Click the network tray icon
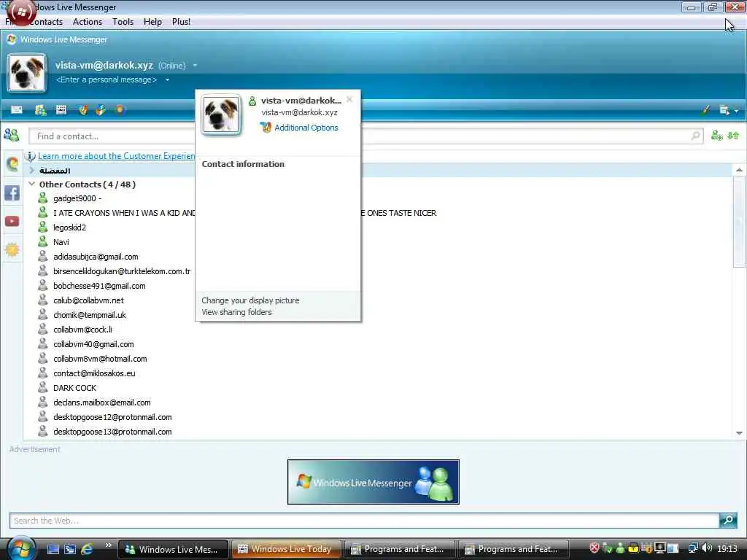The image size is (747, 560). click(x=693, y=548)
